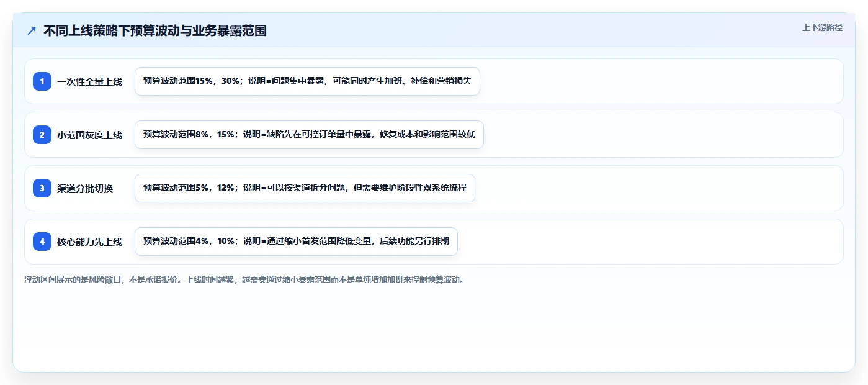Viewport: 868px width, 385px height.
Task: Click the 上下游路径 label in header
Action: (x=822, y=27)
